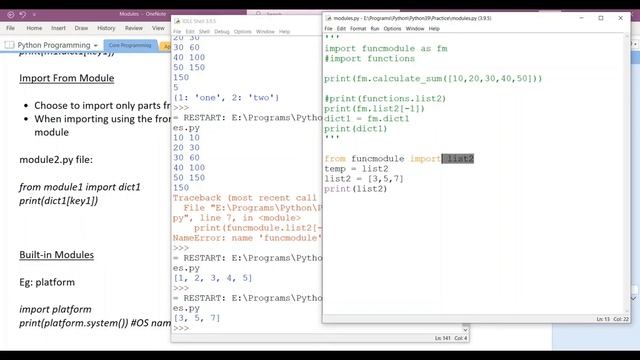Maximize the modules.py editor window
The width and height of the screenshot is (640, 360).
coord(601,18)
